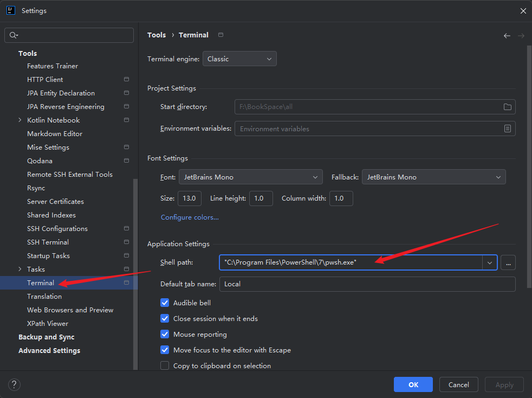Open the Fallback font dropdown

pos(433,177)
